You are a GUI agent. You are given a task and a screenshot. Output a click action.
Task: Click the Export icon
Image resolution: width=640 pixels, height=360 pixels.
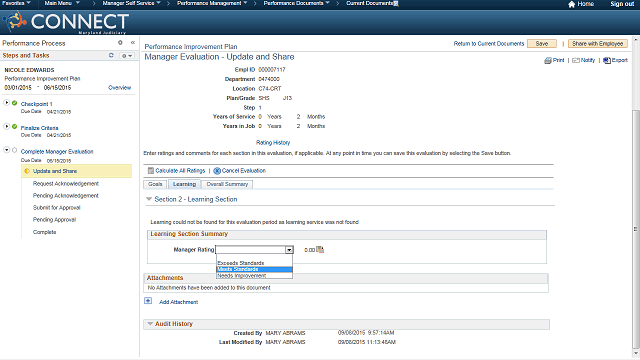607,60
